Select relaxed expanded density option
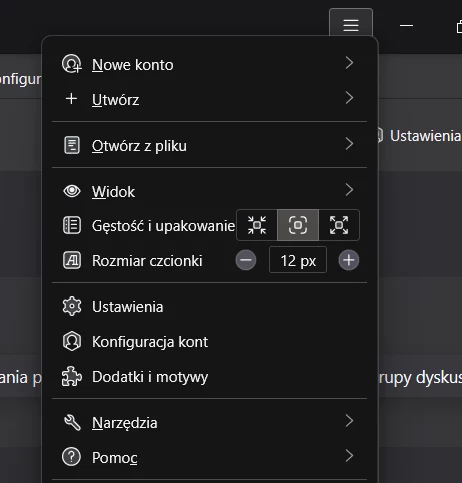This screenshot has width=462, height=483. tap(339, 225)
